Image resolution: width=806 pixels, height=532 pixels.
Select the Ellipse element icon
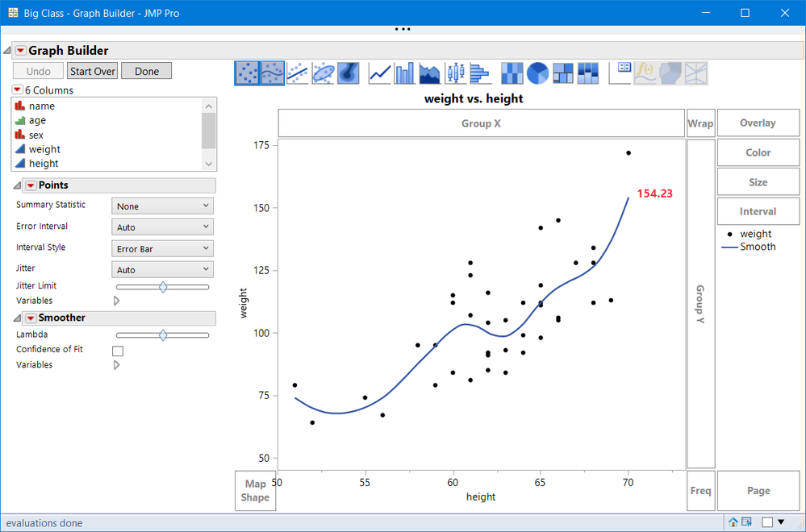click(x=323, y=73)
